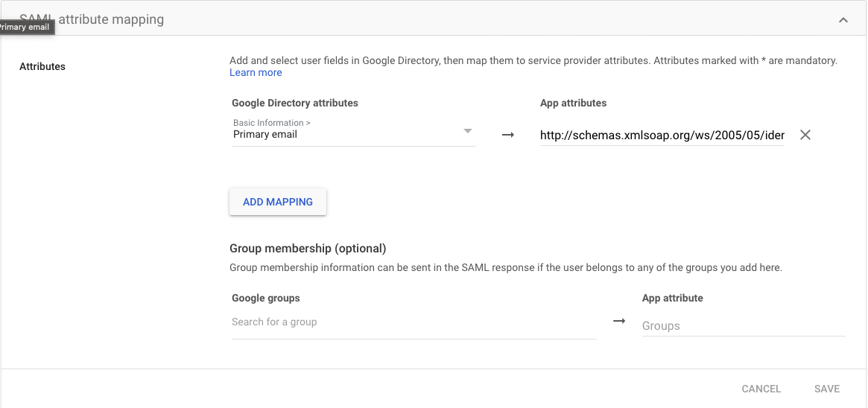868x408 pixels.
Task: Click the Attributes section label
Action: pos(42,66)
